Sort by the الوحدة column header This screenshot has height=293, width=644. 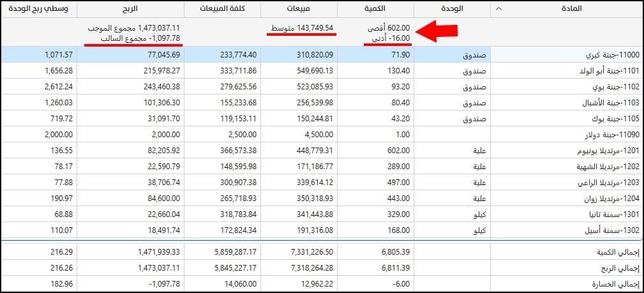tap(452, 9)
